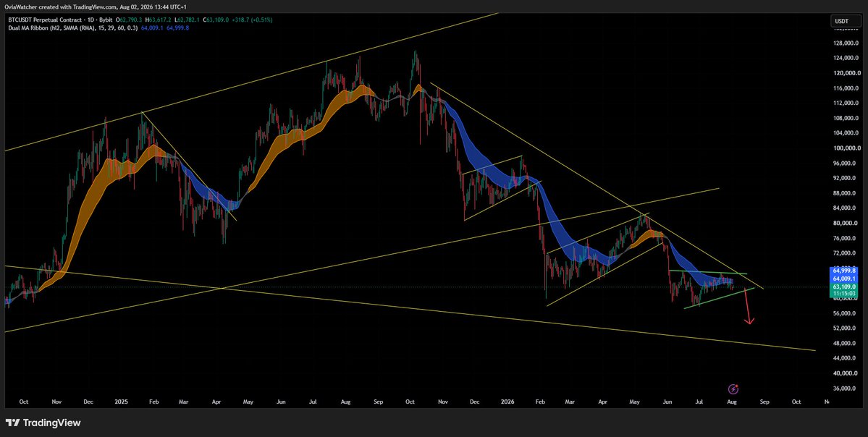Click the open value O62,790.3

click(129, 20)
